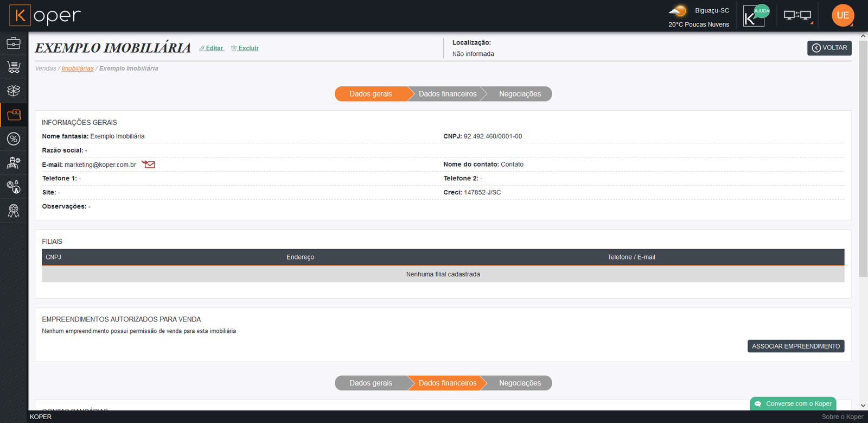Go to the upper Negociações tab

[x=519, y=94]
